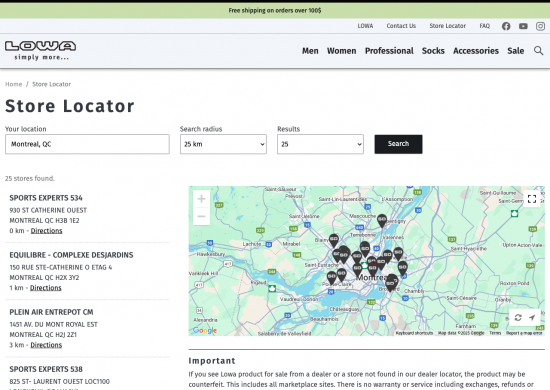Toggle fullscreen map view
Viewport: 550px width, 390px height.
(x=532, y=199)
